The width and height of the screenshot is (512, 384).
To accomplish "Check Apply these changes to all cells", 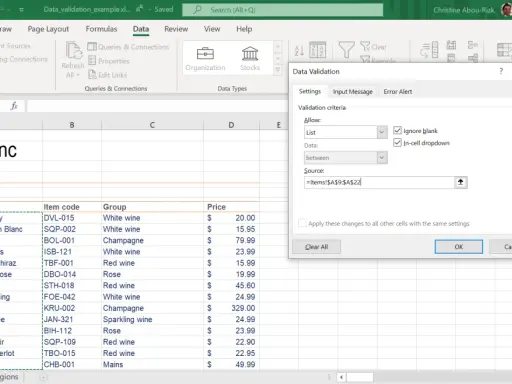I will [x=302, y=223].
